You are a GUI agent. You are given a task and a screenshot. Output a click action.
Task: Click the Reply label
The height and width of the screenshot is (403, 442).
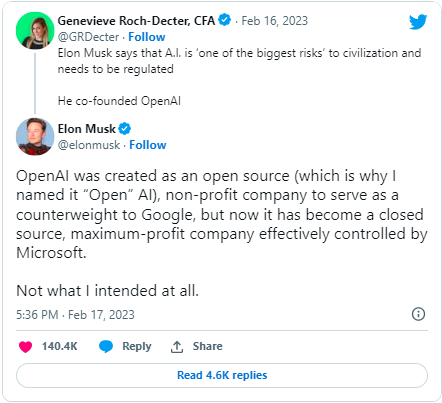pyautogui.click(x=137, y=346)
